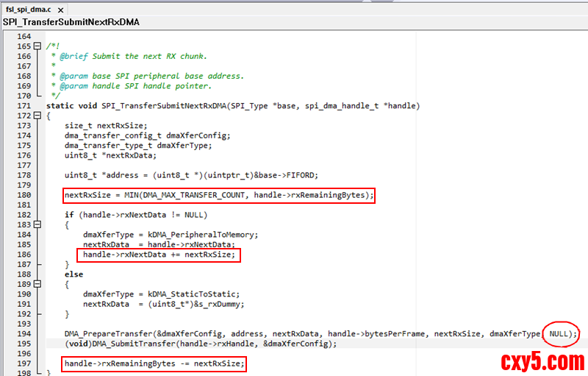This screenshot has height=376, width=588.
Task: Click line number 180 in the gutter
Action: tap(24, 195)
